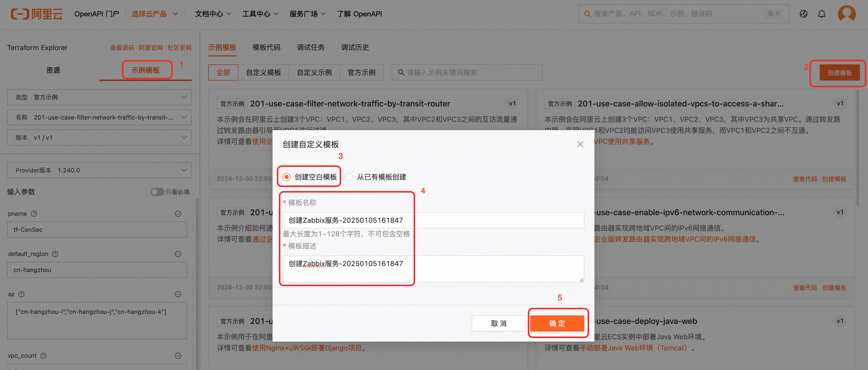The width and height of the screenshot is (868, 370).
Task: Expand the 选择云产品 menu
Action: [x=155, y=14]
